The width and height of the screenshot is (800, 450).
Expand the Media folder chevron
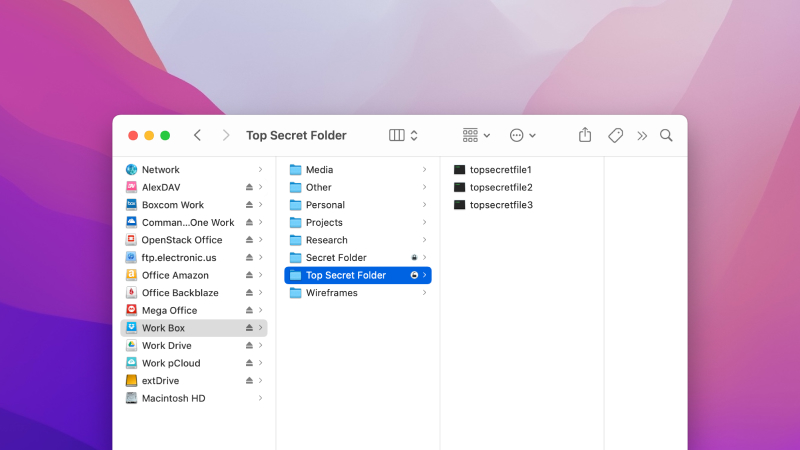[x=424, y=169]
